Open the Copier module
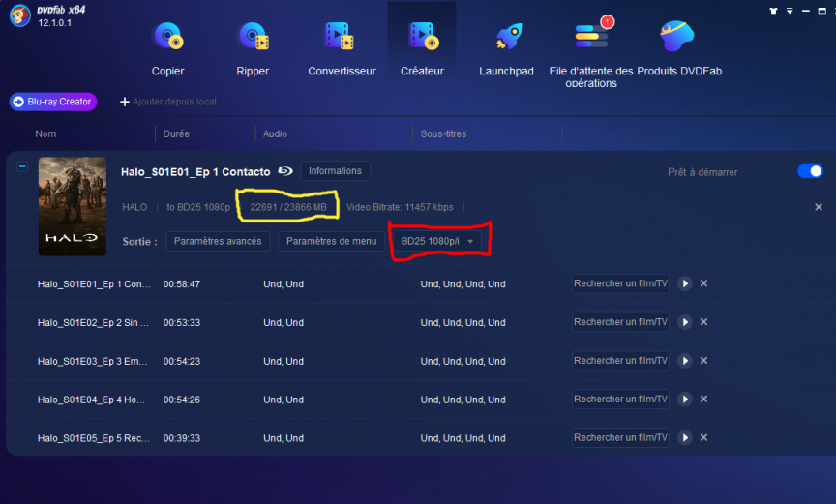The height and width of the screenshot is (504, 836). pyautogui.click(x=167, y=47)
